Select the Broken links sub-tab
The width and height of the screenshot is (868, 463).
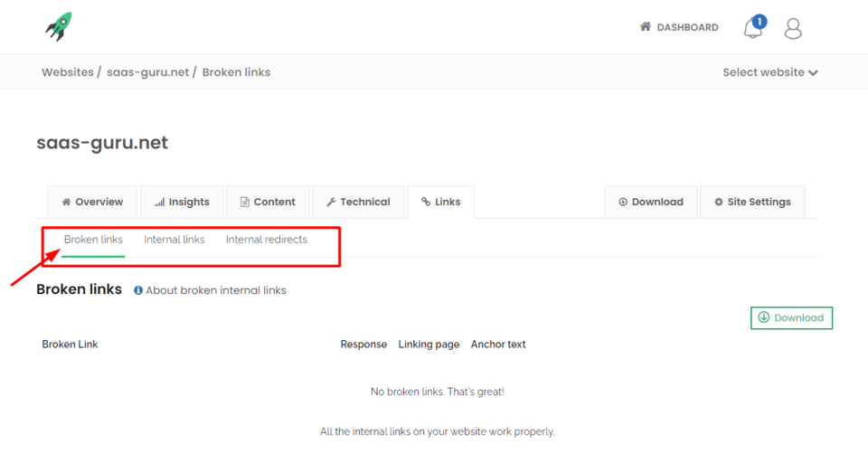pos(93,240)
